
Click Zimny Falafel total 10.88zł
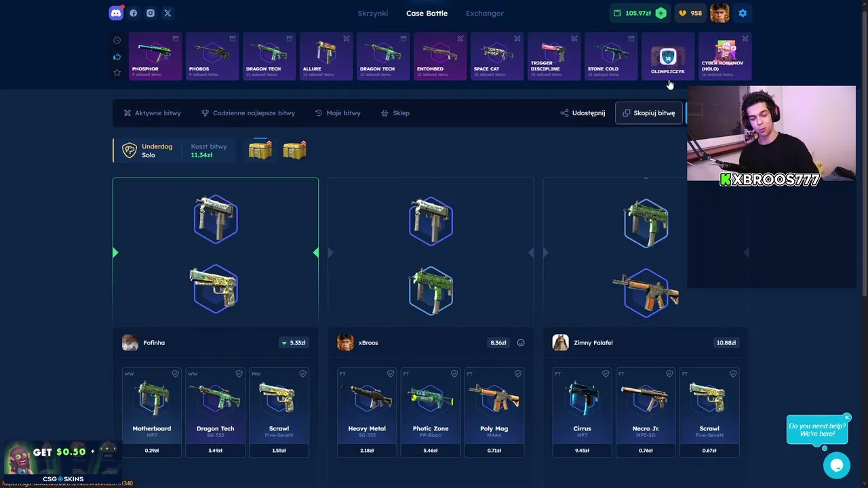point(726,342)
